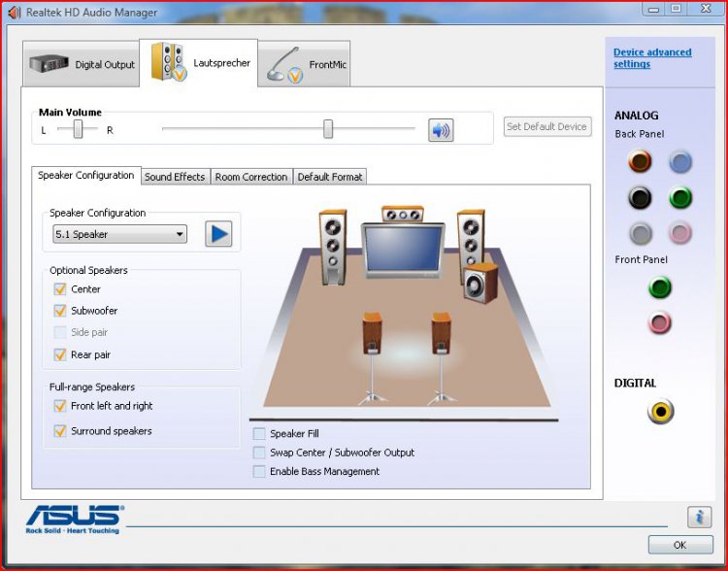Viewport: 728px width, 571px height.
Task: Click the Optional Speakers group label
Action: pos(88,270)
